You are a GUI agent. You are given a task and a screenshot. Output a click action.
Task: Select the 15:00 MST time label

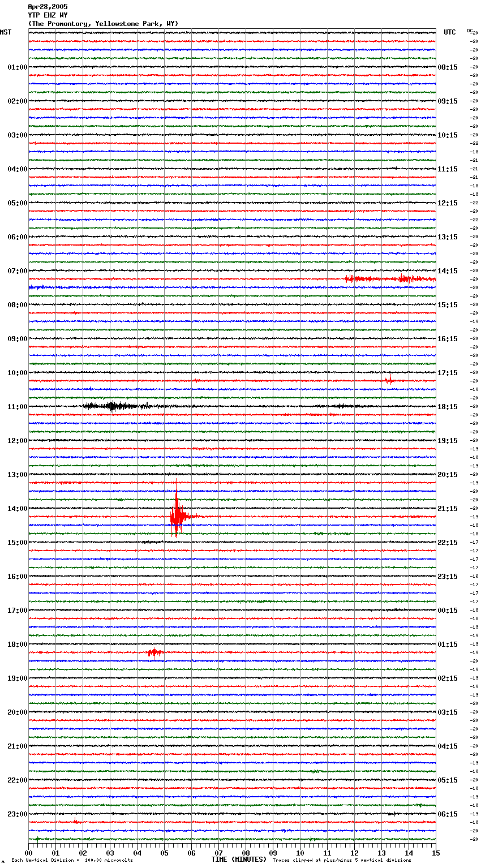click(x=17, y=543)
